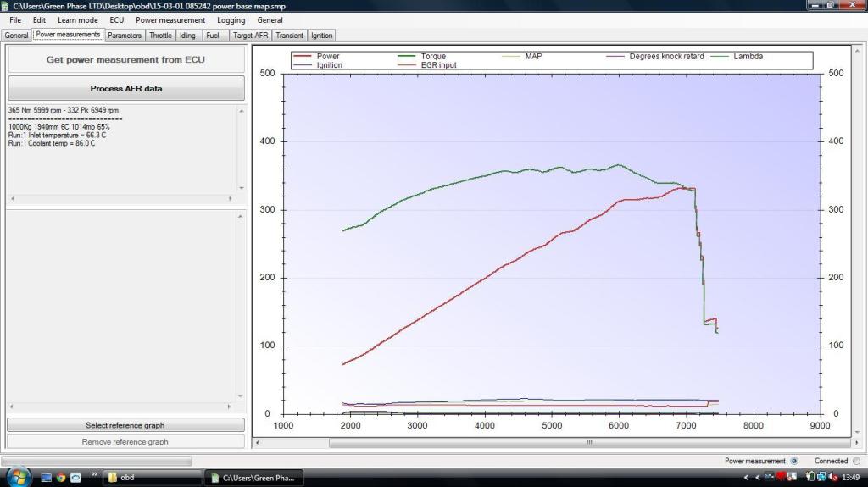868x487 pixels.
Task: Click Remove reference graph button
Action: coord(125,441)
